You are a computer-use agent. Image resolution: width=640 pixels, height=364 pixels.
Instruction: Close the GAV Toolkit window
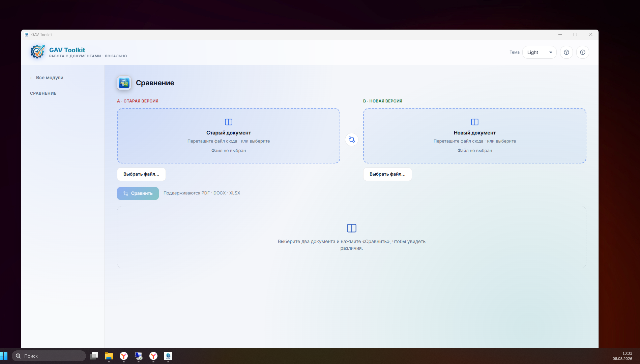pos(591,34)
